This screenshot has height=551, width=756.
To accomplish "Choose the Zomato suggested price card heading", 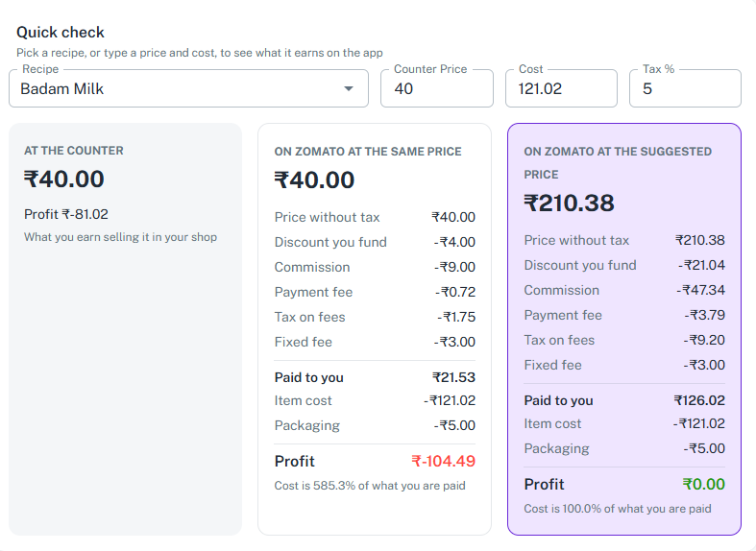I will tap(618, 163).
